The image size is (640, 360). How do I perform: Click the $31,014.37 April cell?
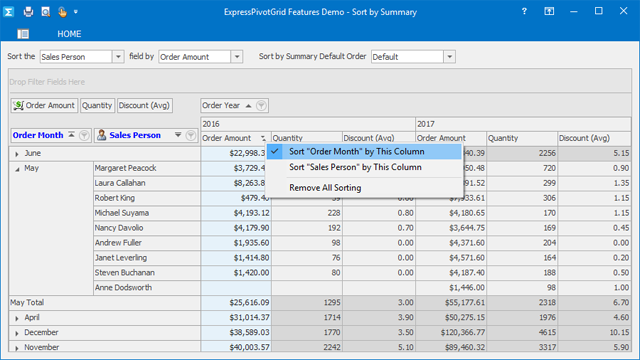click(236, 318)
